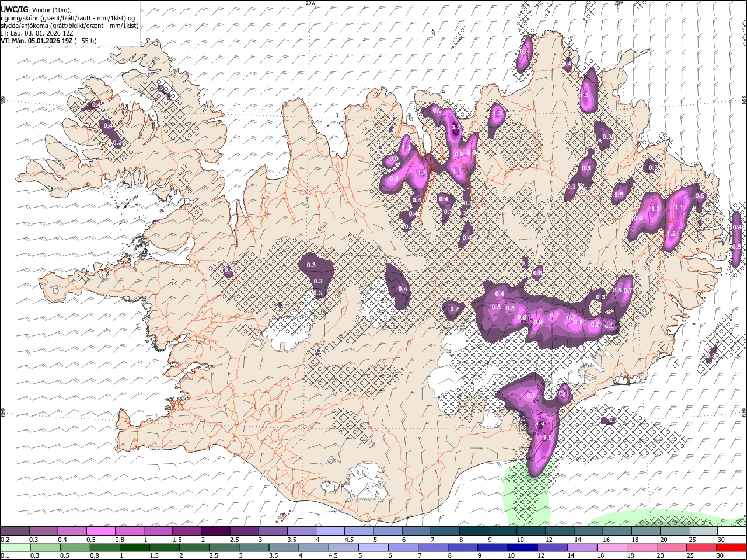Pick the darkest green 1 swatch, bottom legend row
Screen dimensions: 747x560
tap(135, 547)
